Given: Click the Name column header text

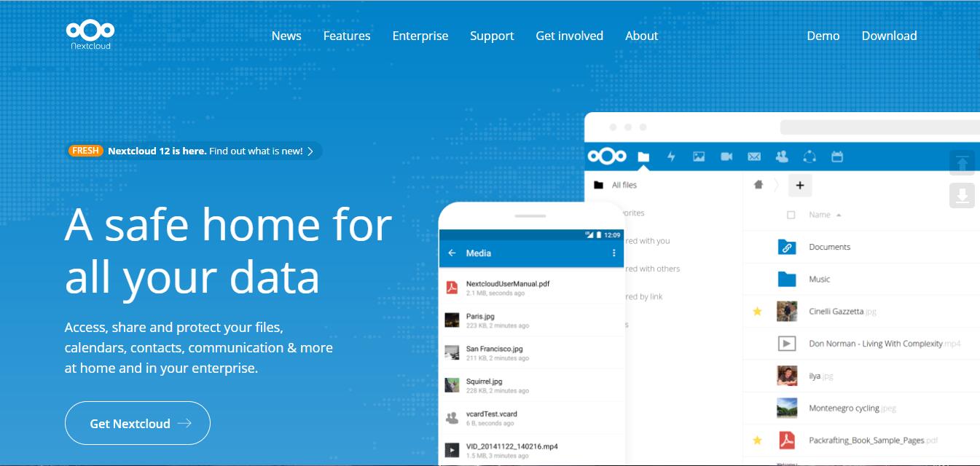Looking at the screenshot, I should tap(820, 215).
